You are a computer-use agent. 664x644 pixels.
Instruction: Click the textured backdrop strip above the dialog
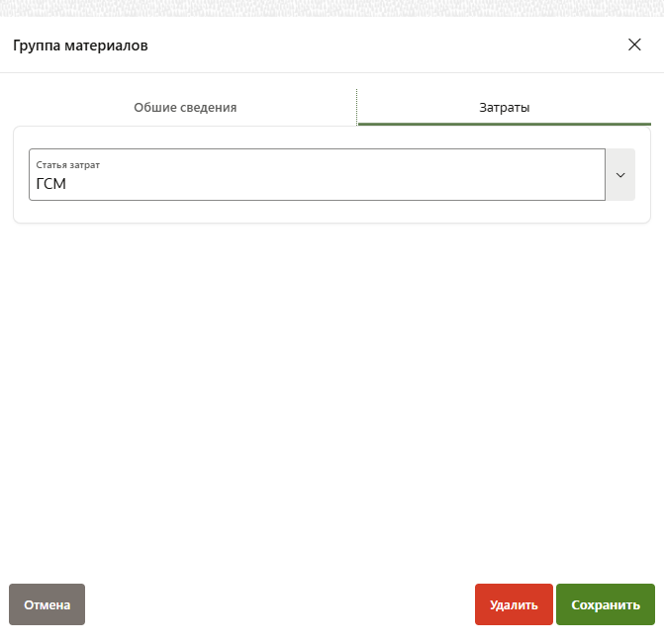[332, 8]
